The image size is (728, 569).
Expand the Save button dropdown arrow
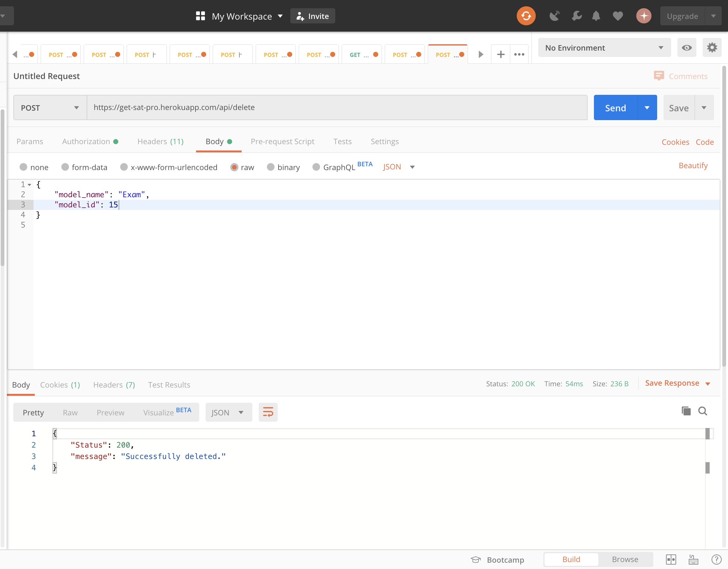pyautogui.click(x=704, y=107)
